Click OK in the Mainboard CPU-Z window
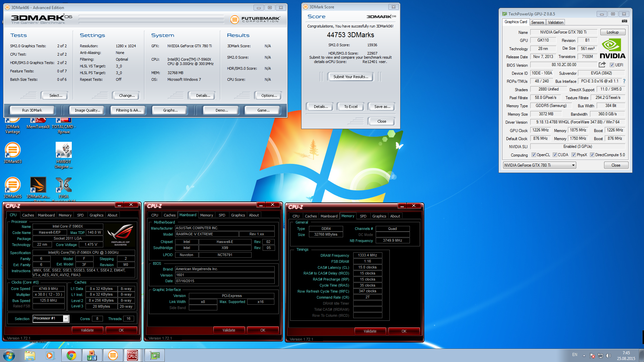This screenshot has height=362, width=644. 263,330
